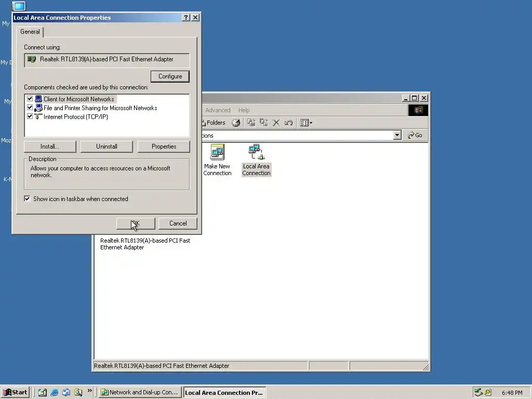Screen dimensions: 532x399
Task: Click the History toolbar icon in Explorer
Action: 236,123
